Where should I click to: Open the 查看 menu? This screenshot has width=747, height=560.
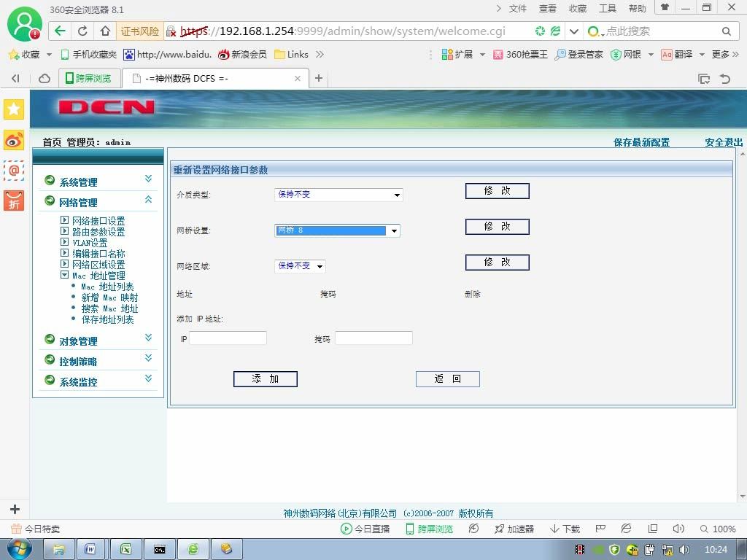pyautogui.click(x=547, y=9)
